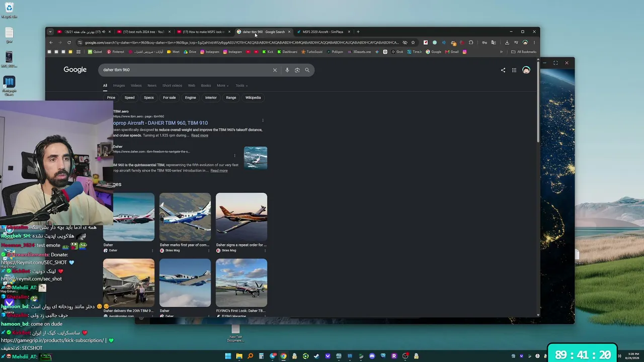Open the Google apps grid
644x362 pixels.
[514, 70]
